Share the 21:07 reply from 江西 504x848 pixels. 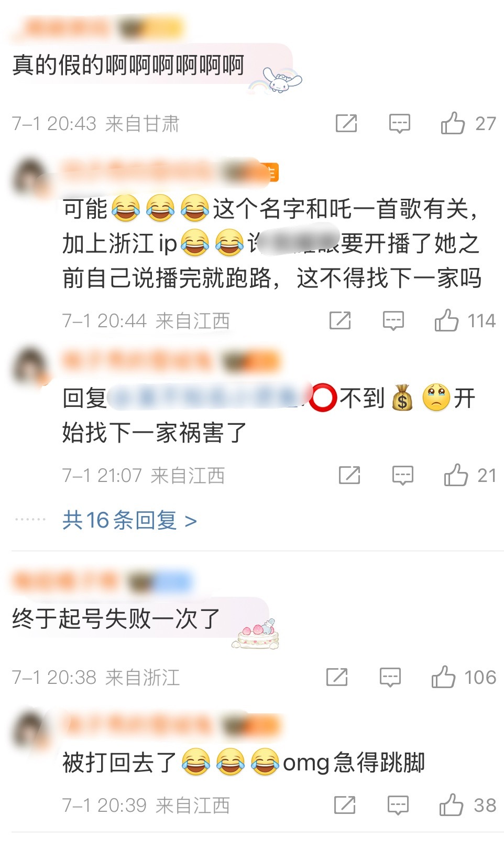click(349, 475)
